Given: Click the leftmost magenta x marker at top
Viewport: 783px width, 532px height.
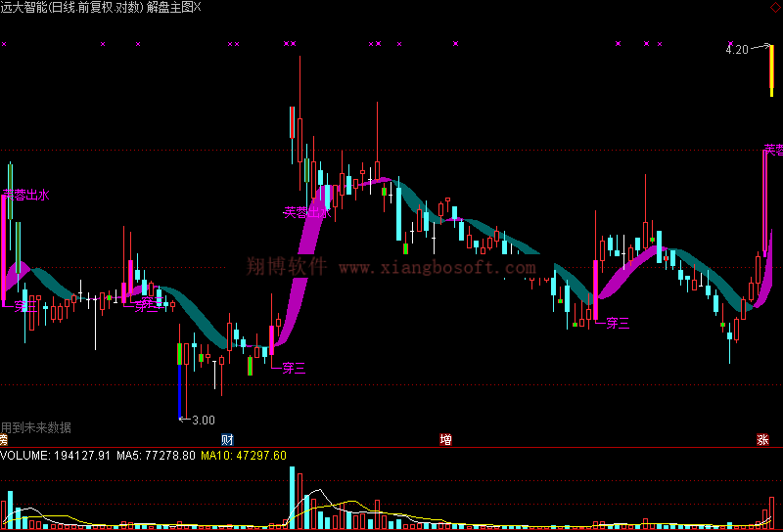Looking at the screenshot, I should coord(4,44).
